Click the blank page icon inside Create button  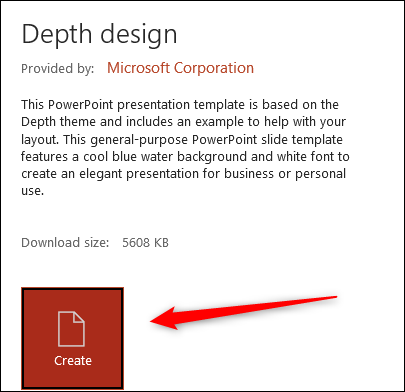click(x=71, y=329)
